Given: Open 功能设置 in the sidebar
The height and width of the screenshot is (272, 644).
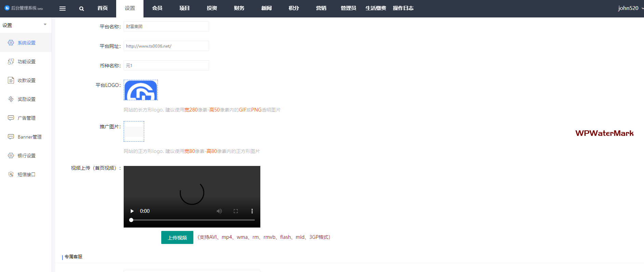Looking at the screenshot, I should coord(26,62).
